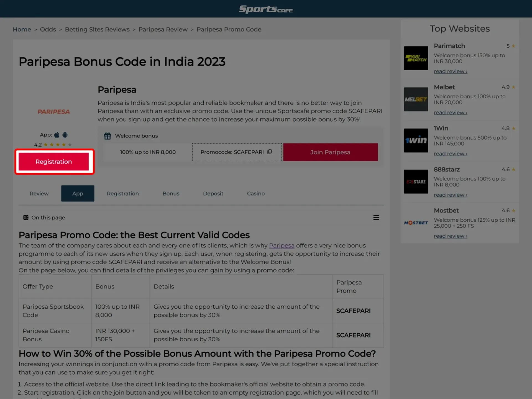The height and width of the screenshot is (399, 532).
Task: Click SCAFEPARI in Sportsbook Code row
Action: (x=353, y=311)
